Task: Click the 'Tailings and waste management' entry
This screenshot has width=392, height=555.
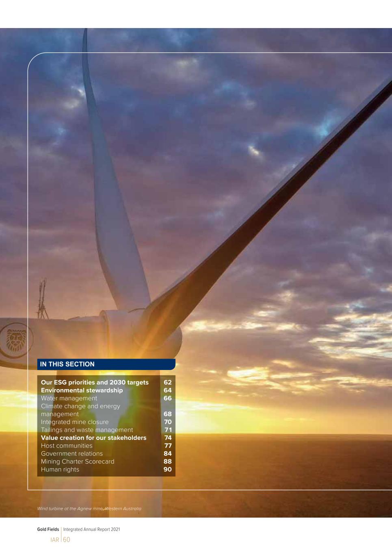Action: pos(87,430)
